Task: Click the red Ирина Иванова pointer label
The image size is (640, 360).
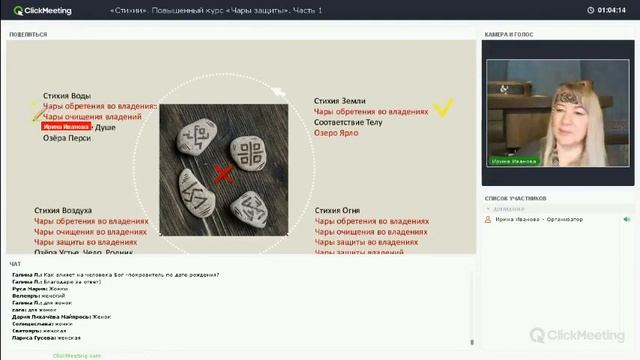Action: coord(66,127)
